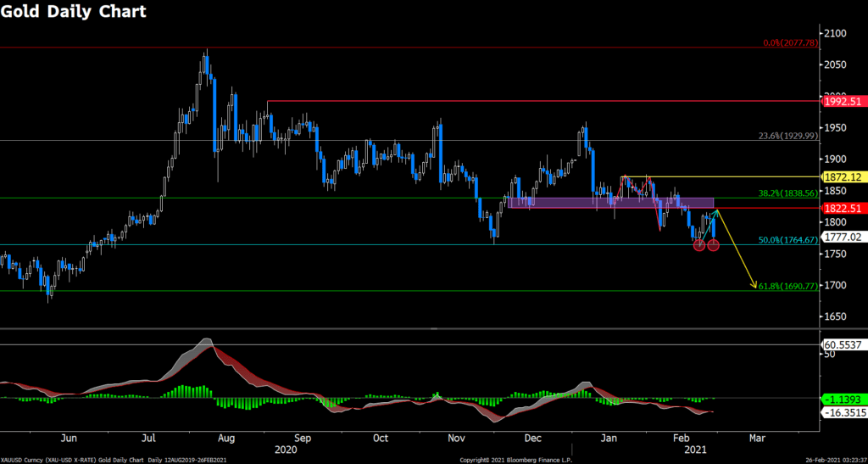This screenshot has height=464, width=868.
Task: Click the white 1777.02 last price label
Action: point(843,238)
